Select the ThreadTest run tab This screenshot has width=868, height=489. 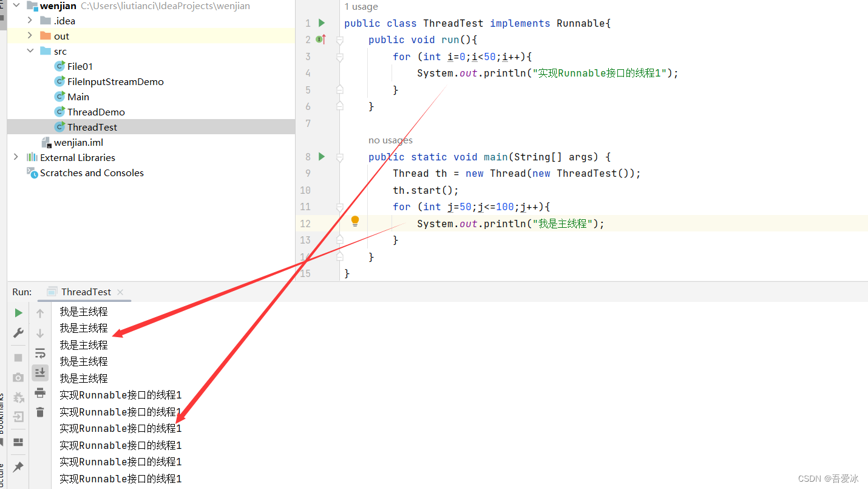pos(84,292)
